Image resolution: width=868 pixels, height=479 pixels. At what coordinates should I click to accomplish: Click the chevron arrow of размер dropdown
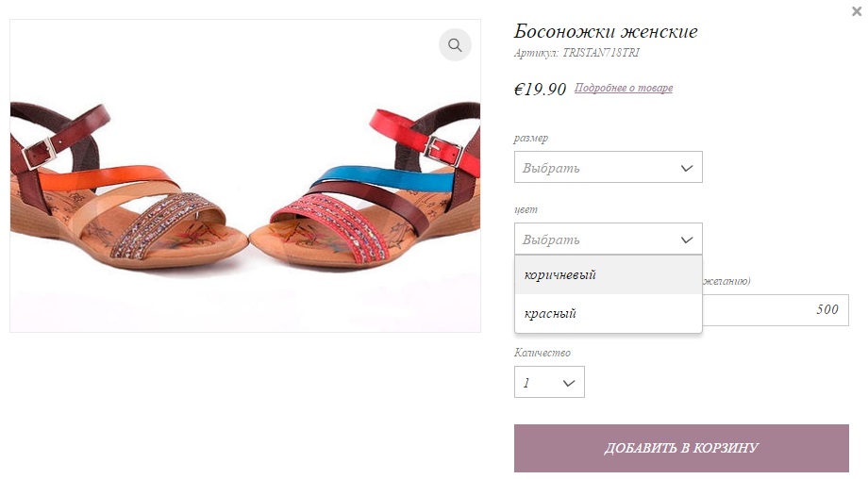click(687, 168)
